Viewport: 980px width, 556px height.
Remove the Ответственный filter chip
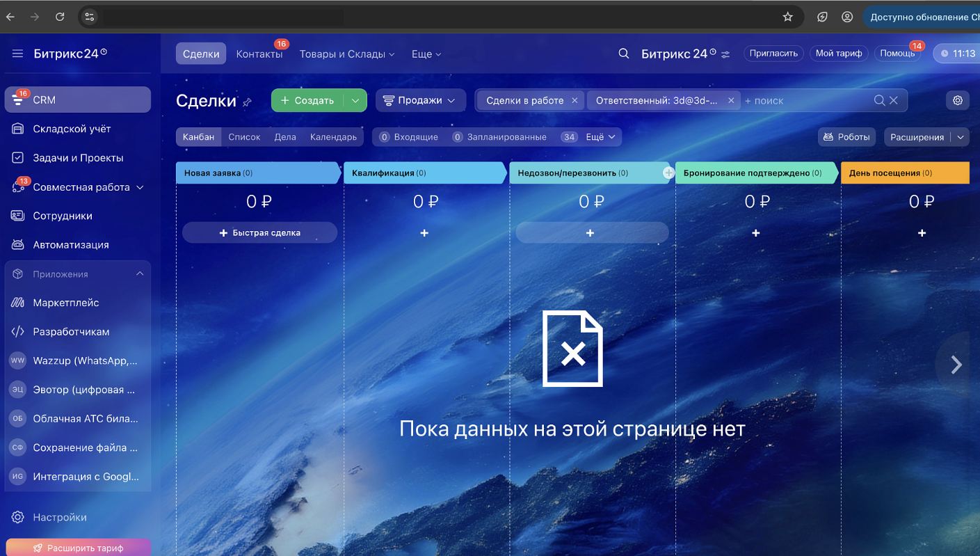tap(731, 100)
